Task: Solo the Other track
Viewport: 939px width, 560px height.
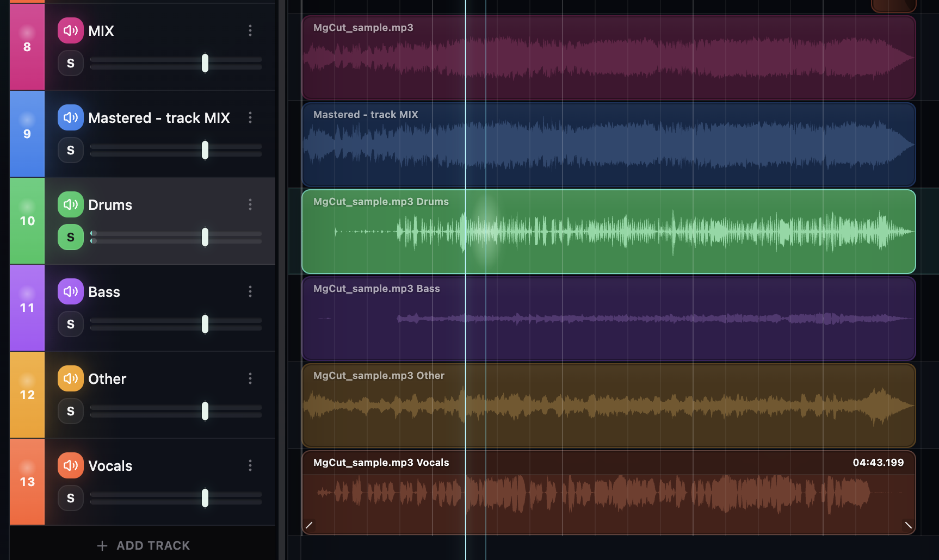Action: (x=71, y=411)
